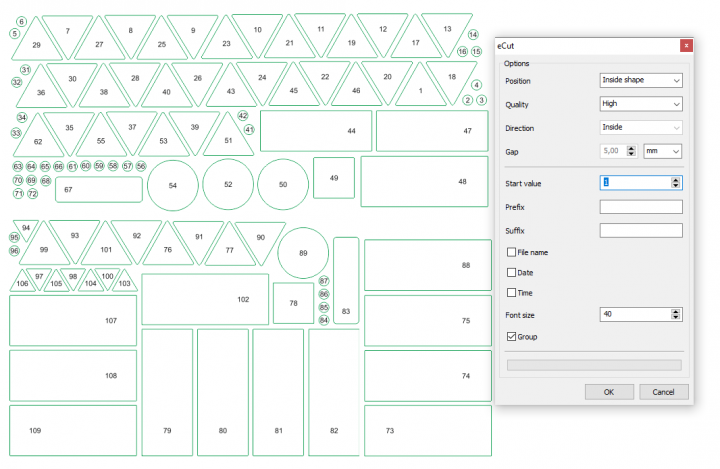Click the Prefix text field
This screenshot has height=469, width=720.
click(x=640, y=207)
